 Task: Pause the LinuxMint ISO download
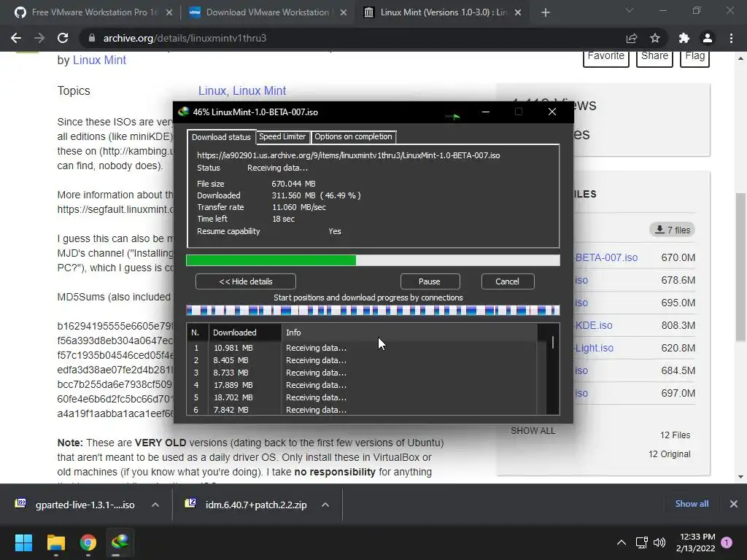(429, 281)
